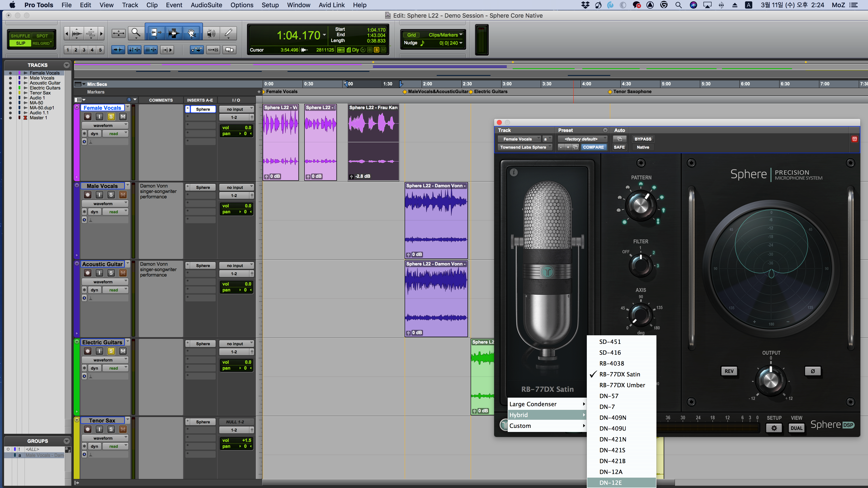Click the SPOT edit mode button
868x488 pixels.
pos(42,36)
